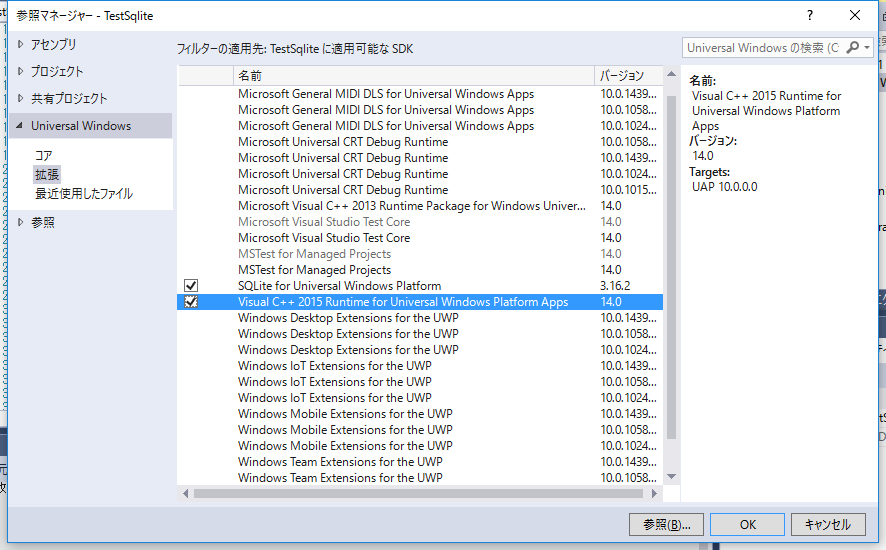
Task: Expand the 参照 category
Action: 20,222
